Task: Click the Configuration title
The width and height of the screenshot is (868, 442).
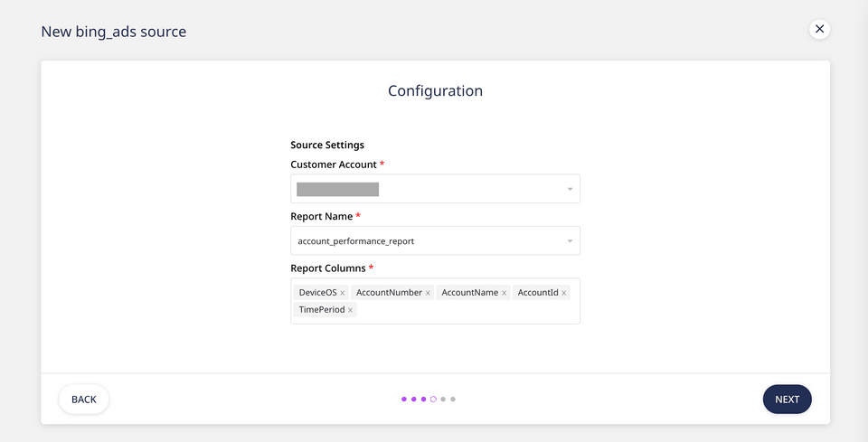Action: pos(435,90)
